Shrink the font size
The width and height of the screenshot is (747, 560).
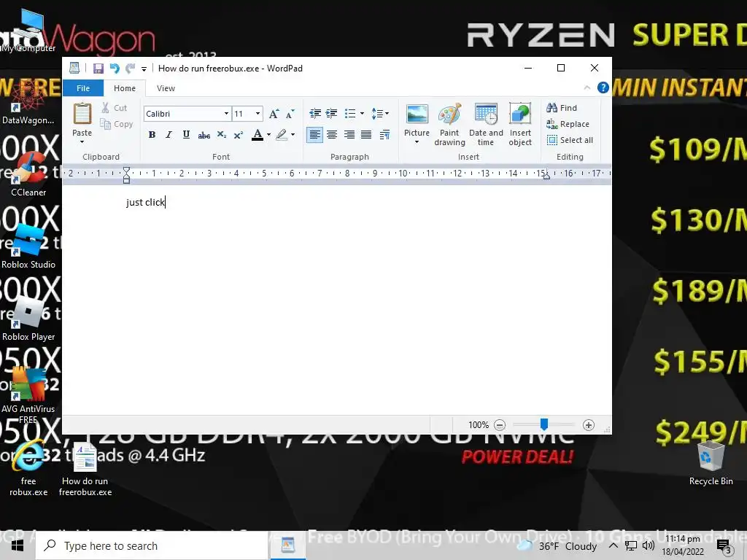[x=290, y=113]
